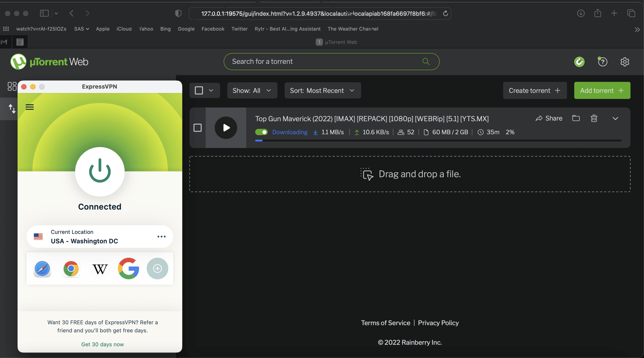Open µTorrent settings gear icon
The image size is (644, 358).
tap(625, 62)
